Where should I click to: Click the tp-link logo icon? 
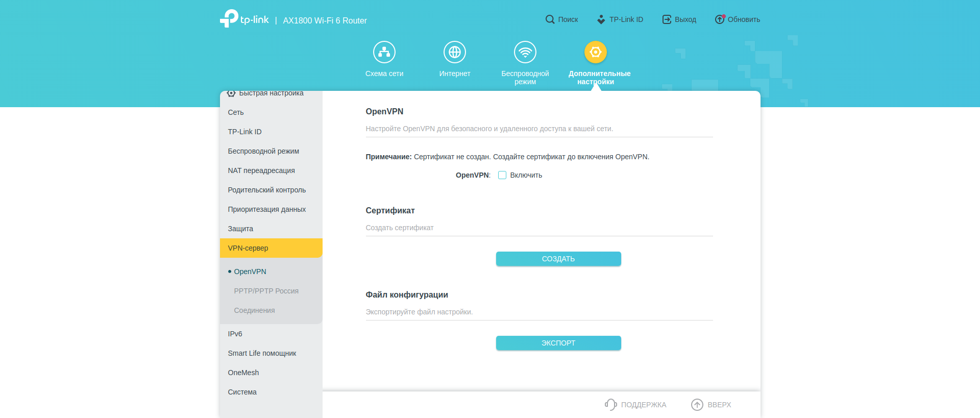click(229, 18)
